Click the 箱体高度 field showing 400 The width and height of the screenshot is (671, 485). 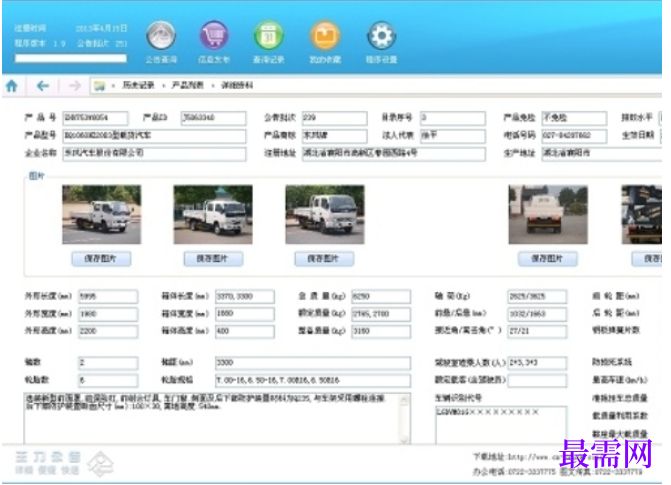point(245,331)
